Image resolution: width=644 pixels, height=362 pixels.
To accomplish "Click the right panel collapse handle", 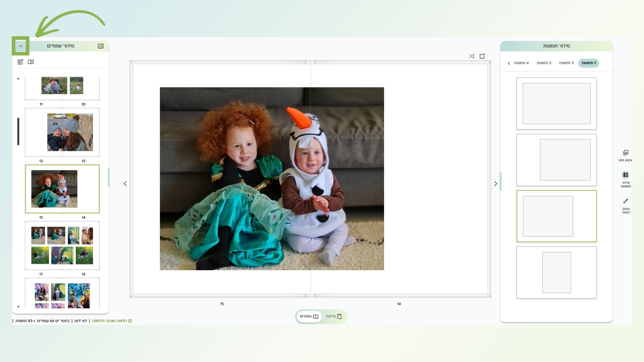I will 500,181.
